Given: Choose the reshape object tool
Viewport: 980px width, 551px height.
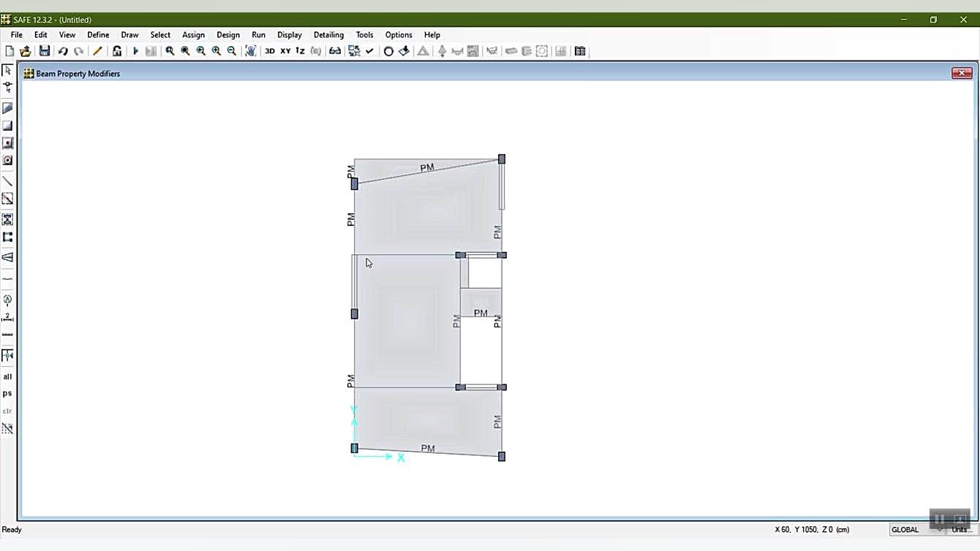Looking at the screenshot, I should [x=7, y=88].
